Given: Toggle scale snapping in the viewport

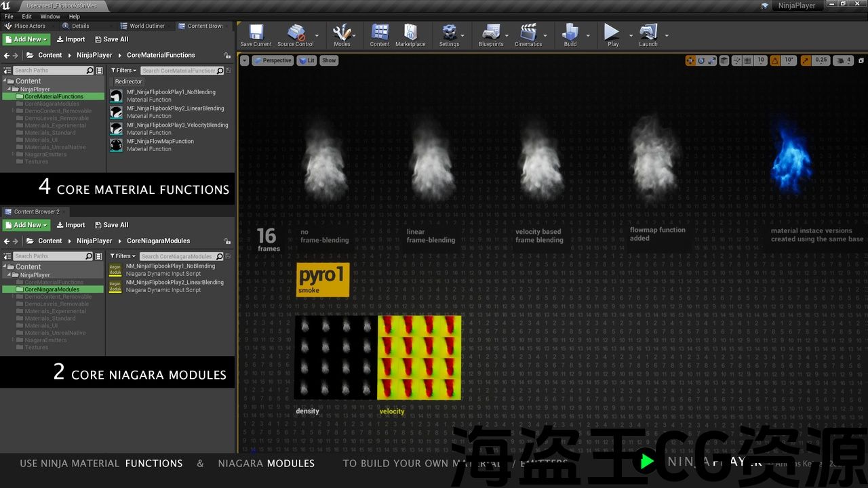Looking at the screenshot, I should click(x=806, y=60).
